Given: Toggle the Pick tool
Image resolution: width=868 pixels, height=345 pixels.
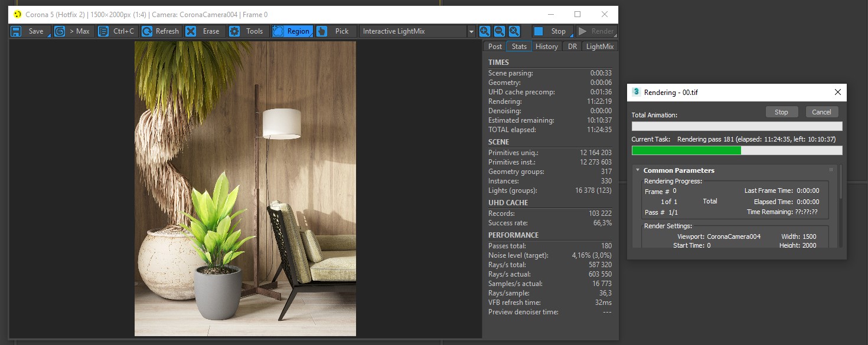Looking at the screenshot, I should [335, 31].
